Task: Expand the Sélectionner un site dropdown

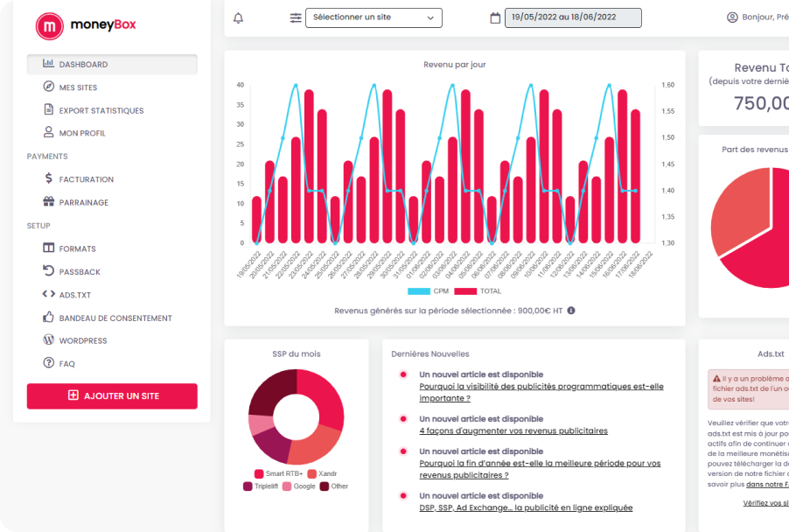Action: click(374, 17)
